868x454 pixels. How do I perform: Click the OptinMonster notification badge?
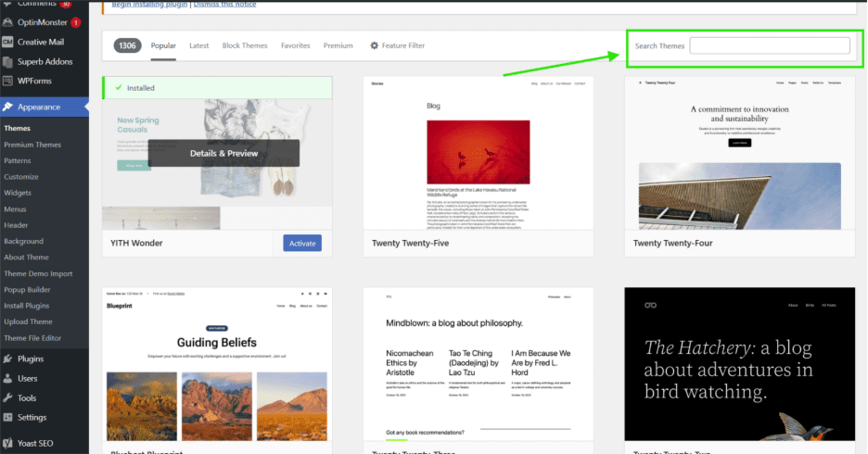click(76, 22)
